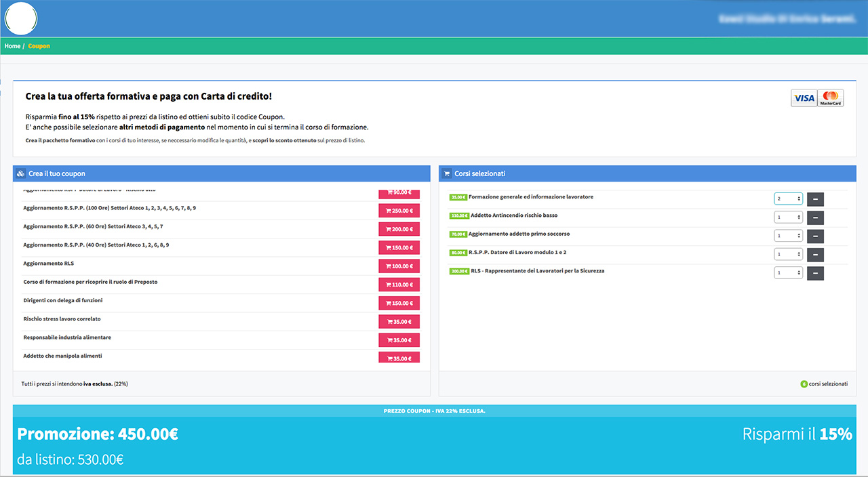The height and width of the screenshot is (477, 868).
Task: Open quantity selector for RLS Rappresentante course
Action: [x=788, y=273]
